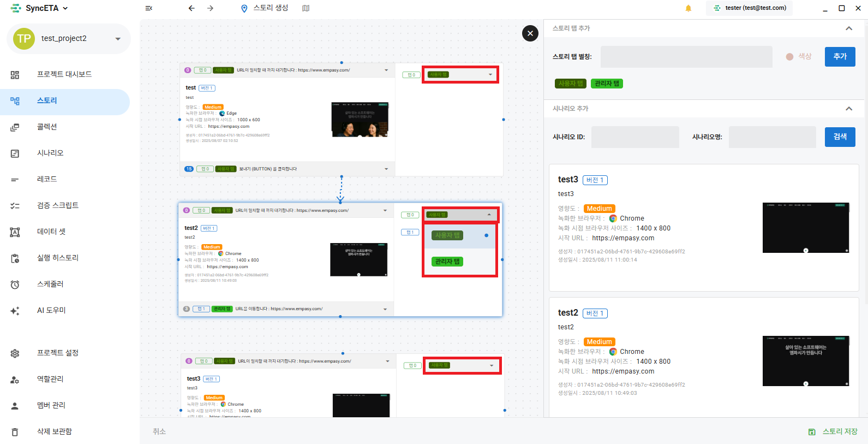868x444 pixels.
Task: Collapse the 스토리 탭 추가 section
Action: (x=848, y=28)
